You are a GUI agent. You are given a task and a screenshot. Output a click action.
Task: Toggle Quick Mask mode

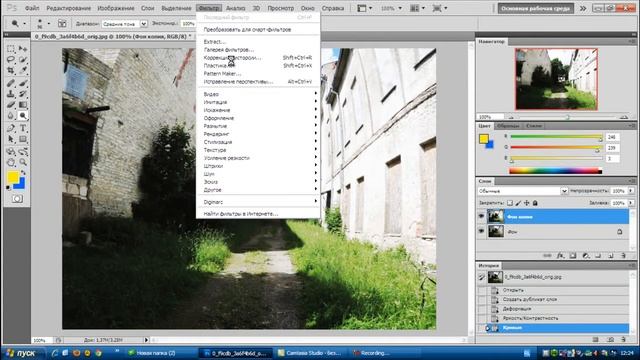[17, 199]
